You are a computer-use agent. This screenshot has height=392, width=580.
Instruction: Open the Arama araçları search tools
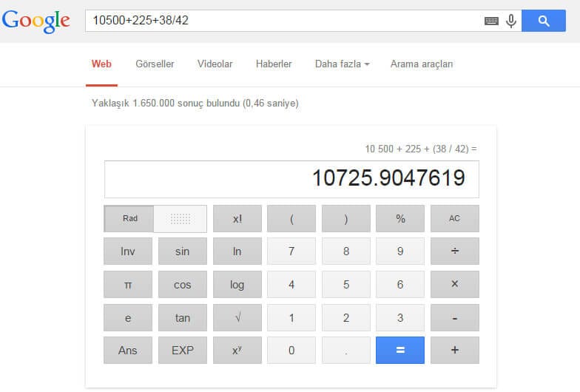pos(421,64)
